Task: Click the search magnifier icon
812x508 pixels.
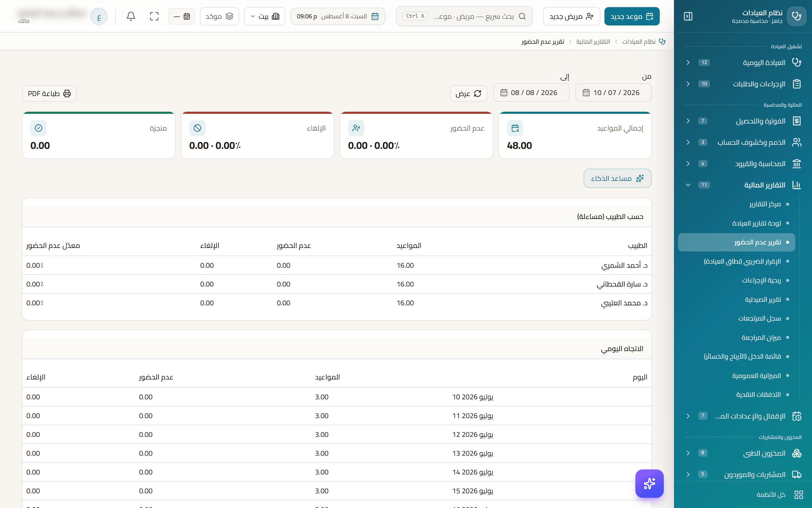Action: tap(522, 16)
